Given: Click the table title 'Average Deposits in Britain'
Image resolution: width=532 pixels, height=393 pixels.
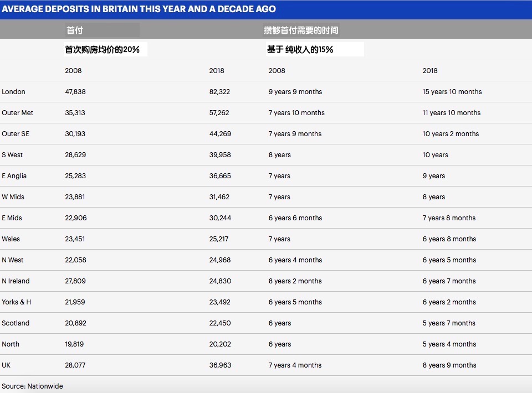Looking at the screenshot, I should (139, 9).
